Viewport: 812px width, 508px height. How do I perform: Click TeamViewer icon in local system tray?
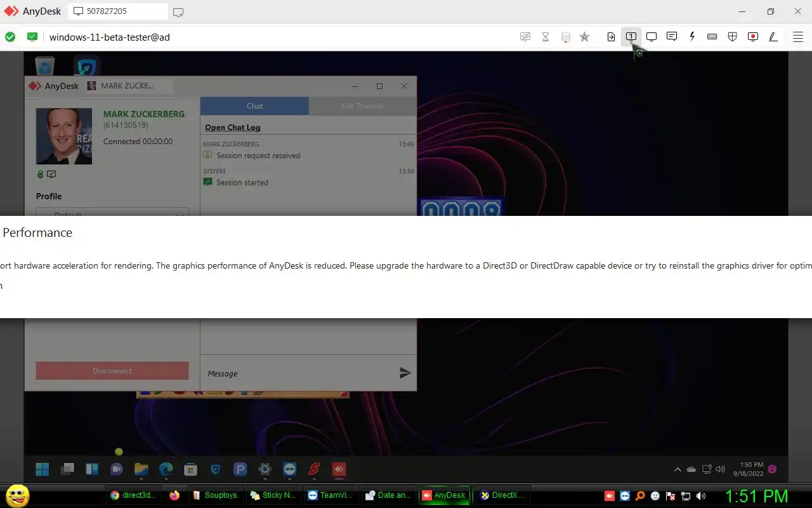(625, 496)
